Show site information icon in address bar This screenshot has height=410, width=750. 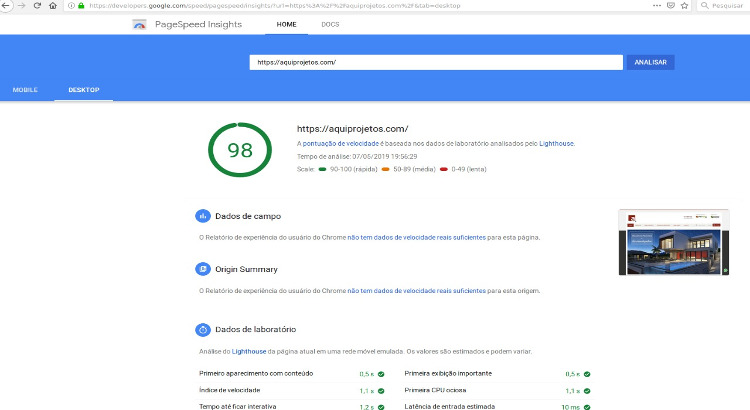[71, 6]
